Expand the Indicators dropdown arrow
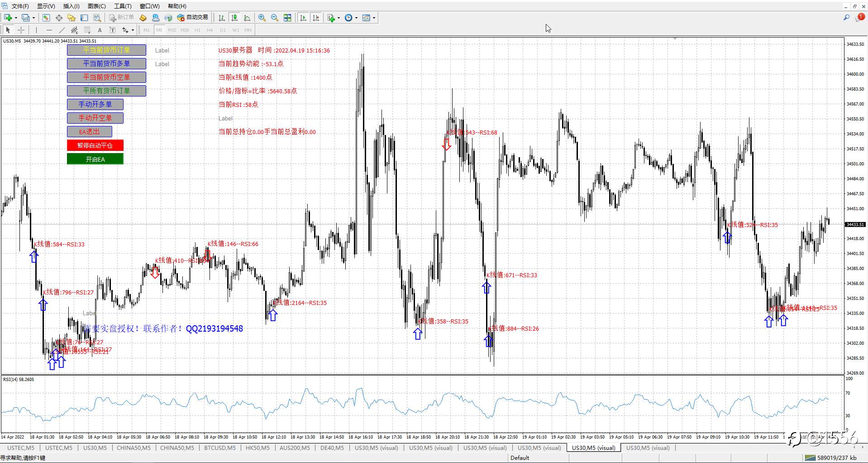 pyautogui.click(x=339, y=18)
